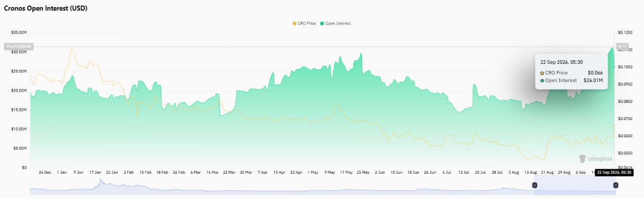
Task: Click the '5 Aug' date label
Action: point(514,172)
